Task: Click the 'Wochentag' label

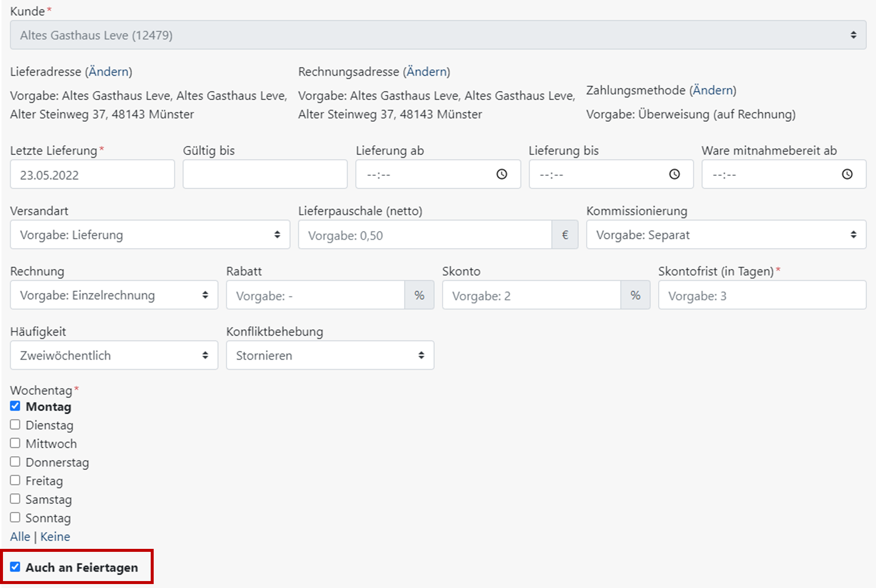Action: tap(41, 390)
